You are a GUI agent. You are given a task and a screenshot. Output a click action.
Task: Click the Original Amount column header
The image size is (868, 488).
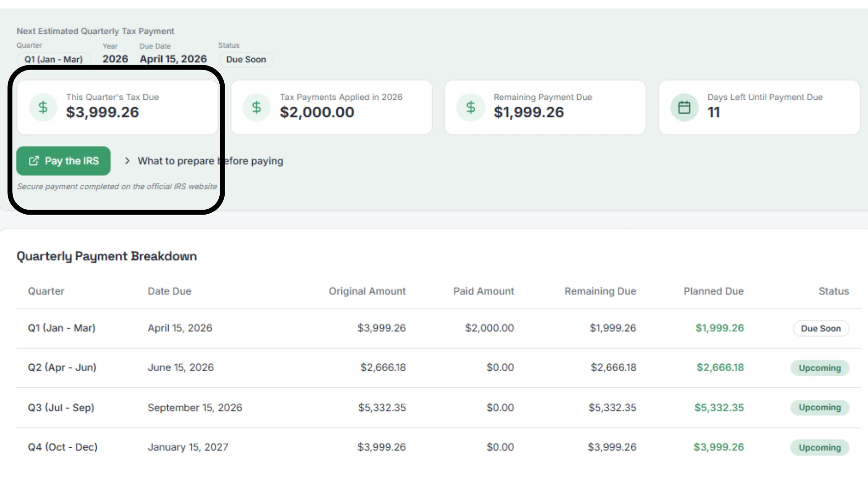click(367, 291)
